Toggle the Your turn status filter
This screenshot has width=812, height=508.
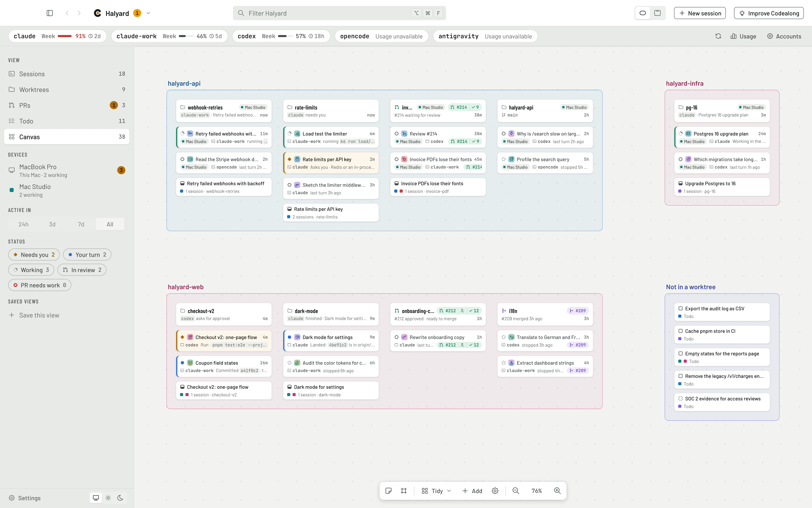coord(87,255)
